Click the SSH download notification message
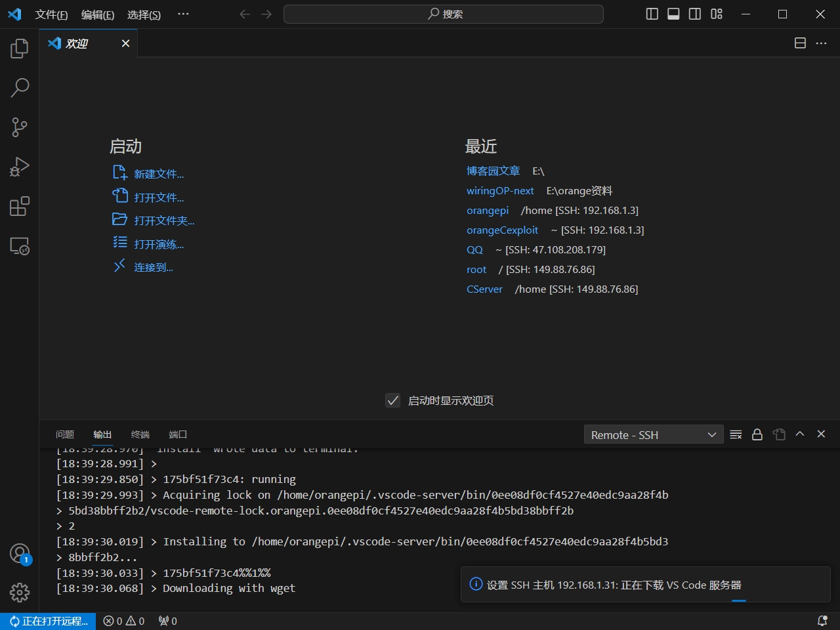 614,585
